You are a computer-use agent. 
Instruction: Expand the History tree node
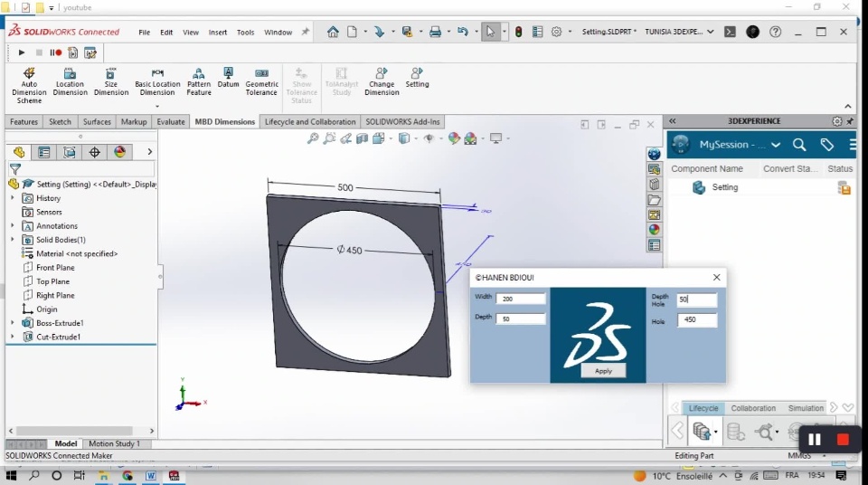[x=12, y=198]
